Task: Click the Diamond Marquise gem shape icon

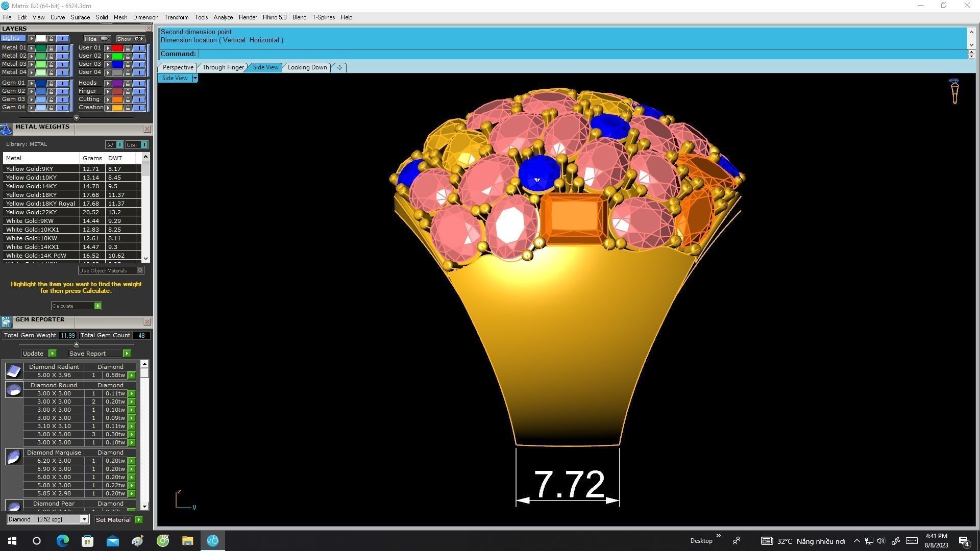Action: point(14,457)
